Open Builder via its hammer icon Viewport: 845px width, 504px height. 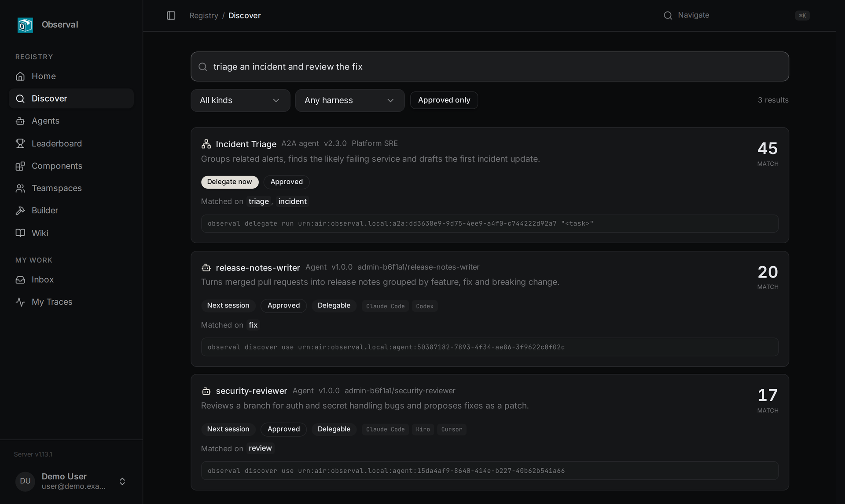click(x=20, y=211)
